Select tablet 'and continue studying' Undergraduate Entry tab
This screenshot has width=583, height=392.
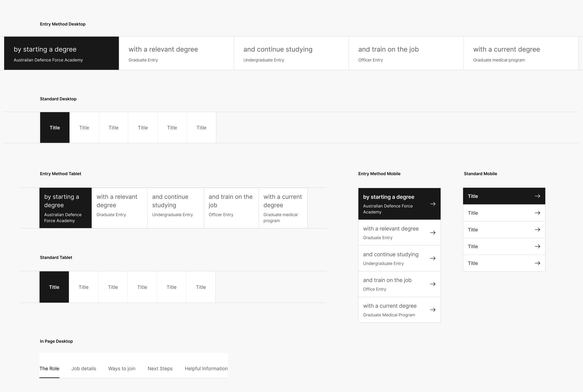coord(175,208)
